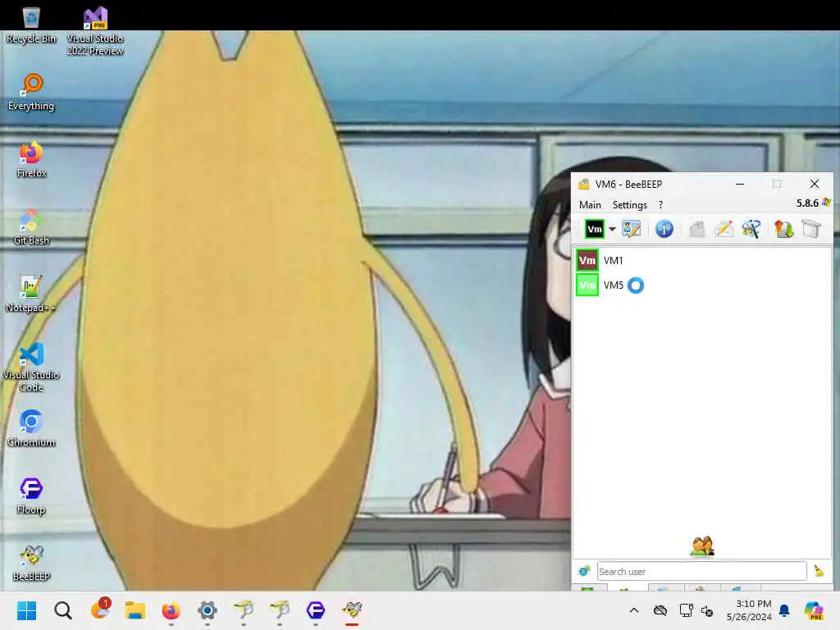Open File Explorer from the taskbar
Viewport: 840px width, 630px height.
[135, 610]
